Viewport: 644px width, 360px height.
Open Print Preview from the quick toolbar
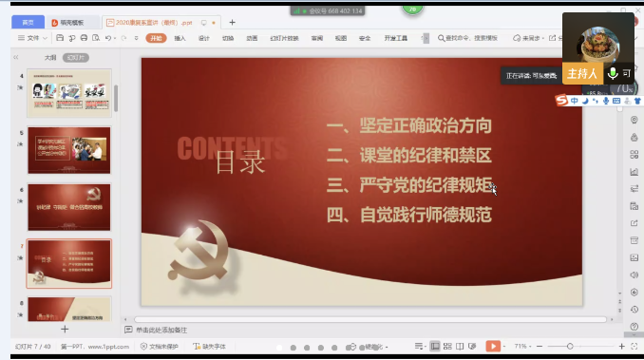pos(96,38)
